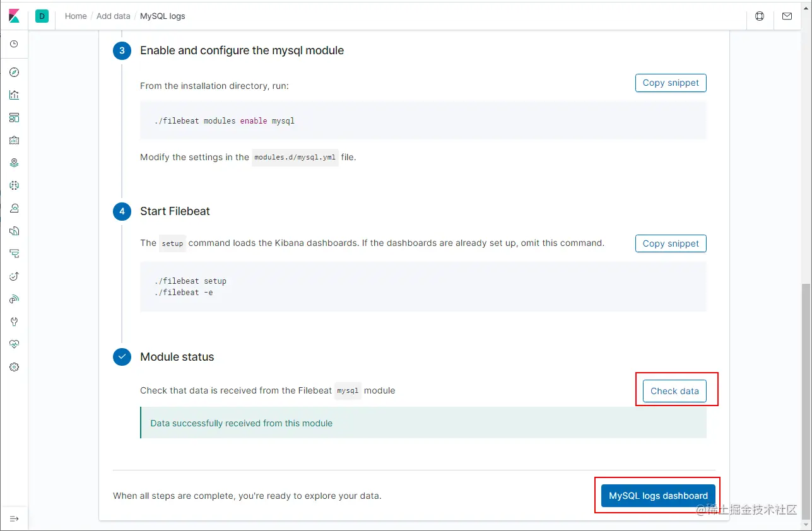The width and height of the screenshot is (812, 531).
Task: Open the MySQL logs dashboard
Action: click(x=658, y=496)
